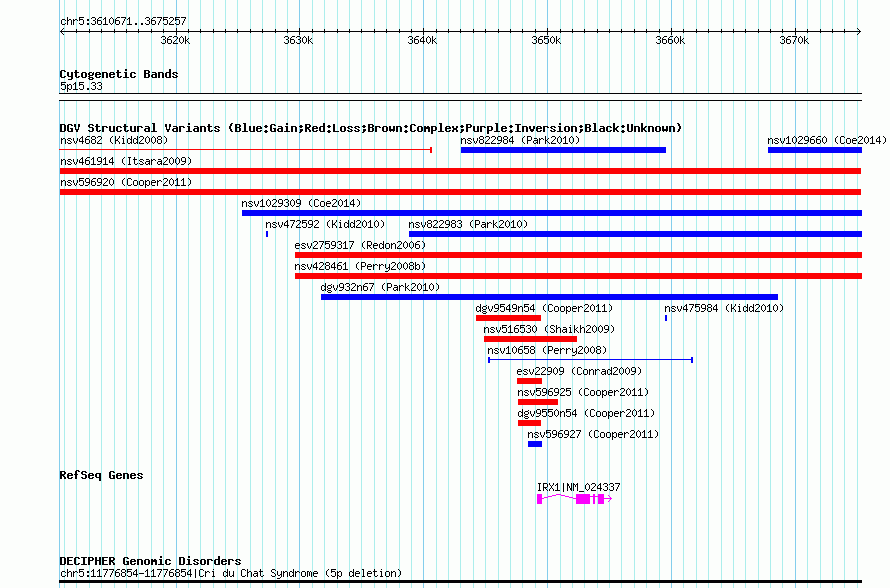Select the tiny blue nsv472592 marker
Viewport: 890px width, 588px height.
[x=267, y=234]
